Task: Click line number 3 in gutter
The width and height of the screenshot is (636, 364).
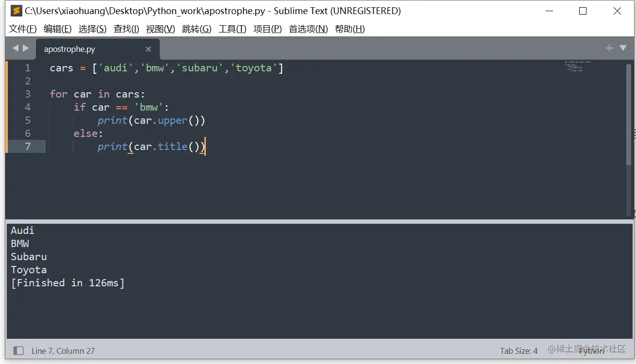Action: coord(28,94)
